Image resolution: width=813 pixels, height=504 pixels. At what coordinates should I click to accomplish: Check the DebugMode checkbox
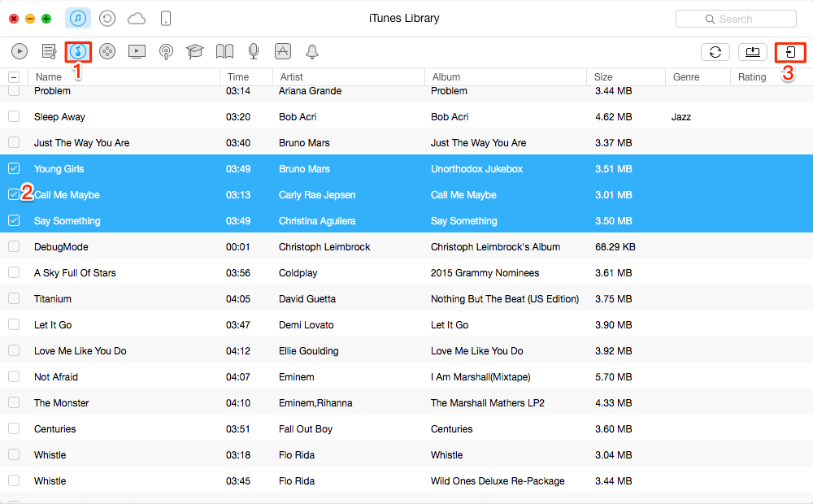14,246
